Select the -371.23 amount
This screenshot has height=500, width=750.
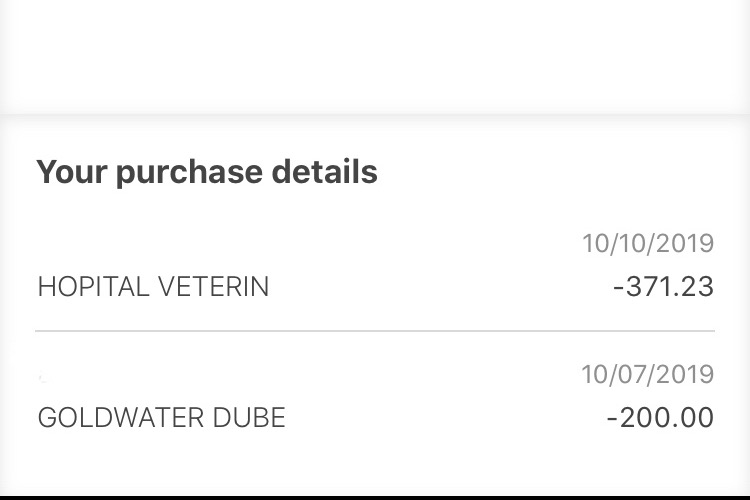click(663, 287)
